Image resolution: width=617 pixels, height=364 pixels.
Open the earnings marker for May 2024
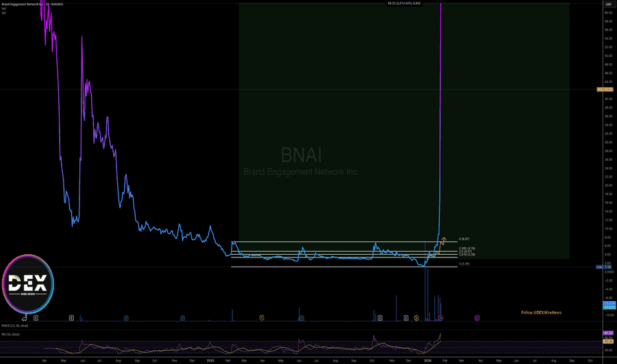point(71,318)
